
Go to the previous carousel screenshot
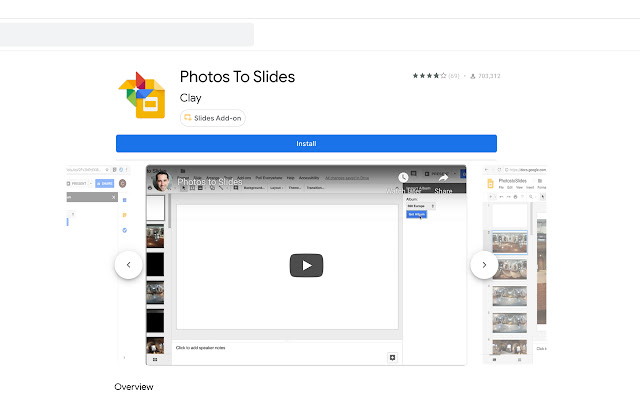point(129,265)
